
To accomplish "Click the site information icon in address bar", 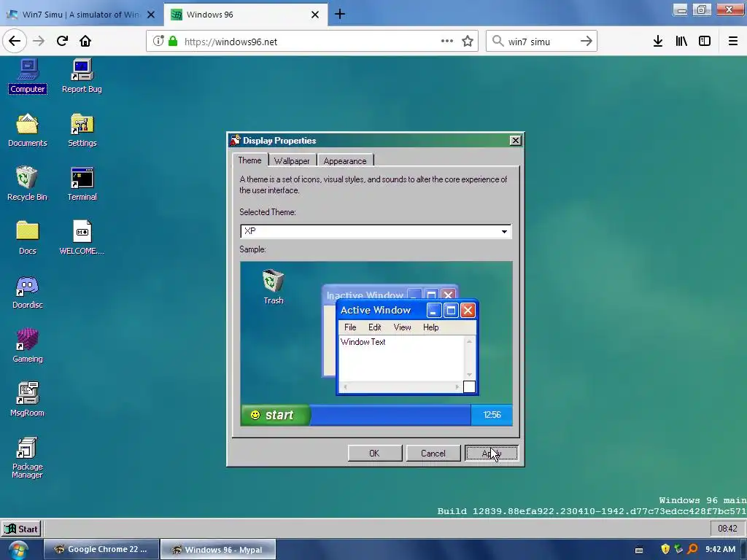I will pos(158,41).
